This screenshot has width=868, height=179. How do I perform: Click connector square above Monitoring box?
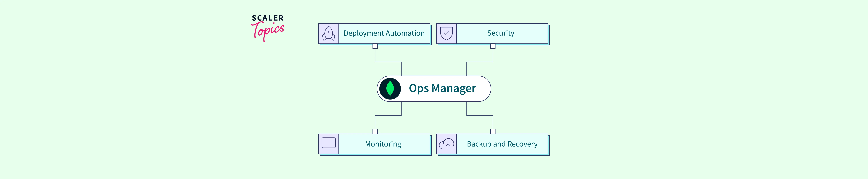click(375, 131)
